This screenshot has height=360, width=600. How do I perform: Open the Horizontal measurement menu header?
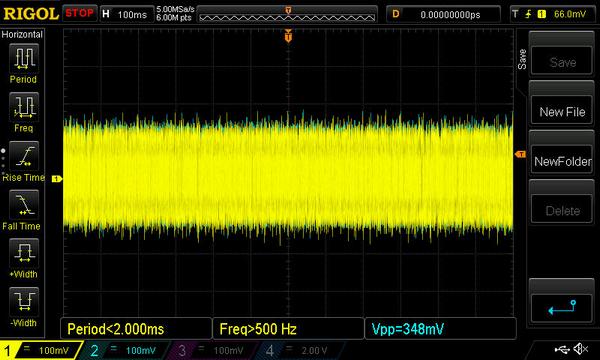pos(22,34)
